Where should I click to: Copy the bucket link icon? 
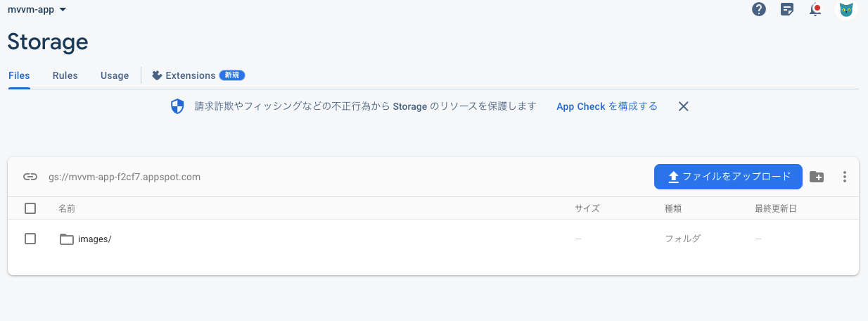(30, 177)
